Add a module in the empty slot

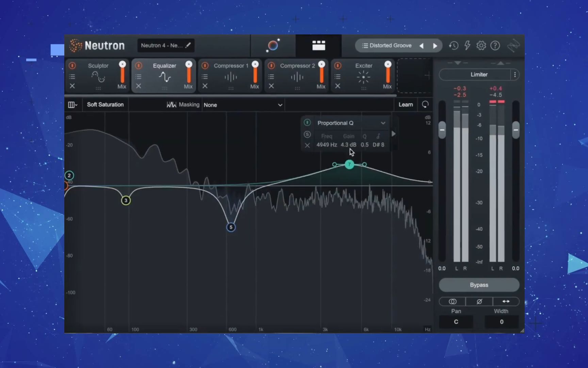(414, 76)
